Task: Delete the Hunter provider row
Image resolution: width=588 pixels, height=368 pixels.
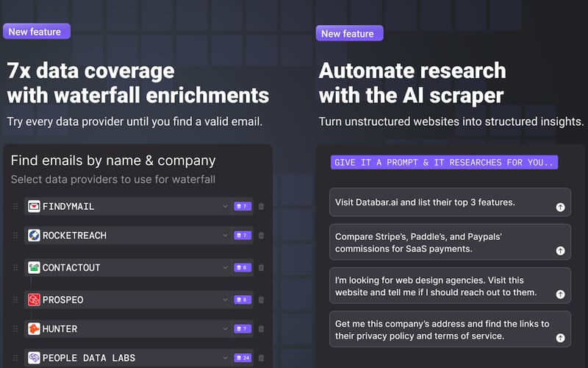Action: 262,329
